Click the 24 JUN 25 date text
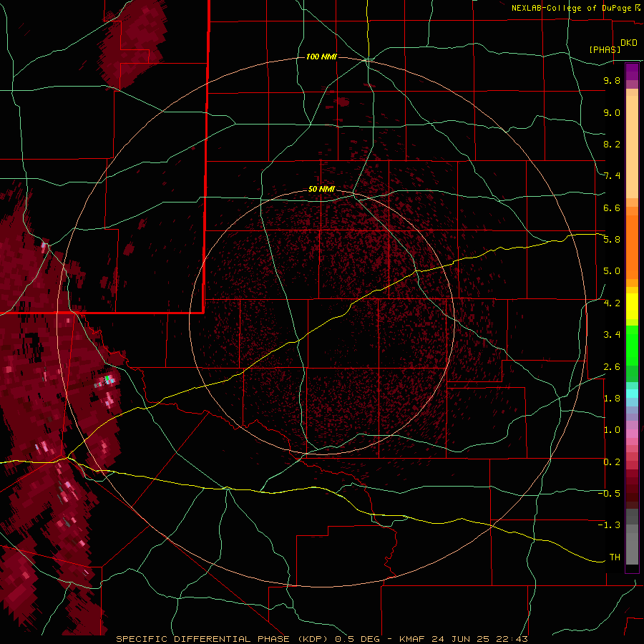Viewport: 644px width, 644px height. [x=460, y=639]
